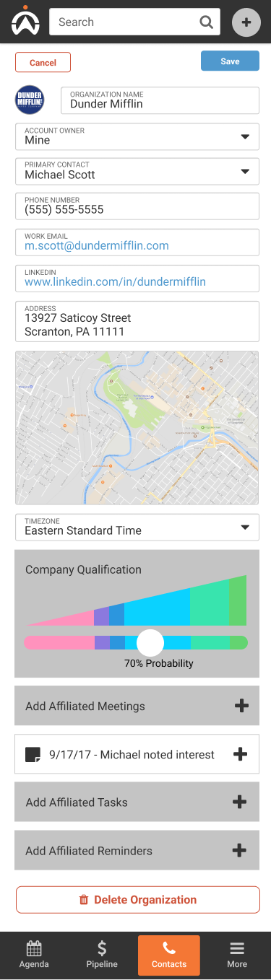Click the plus icon for Affiliated Reminders

point(239,850)
